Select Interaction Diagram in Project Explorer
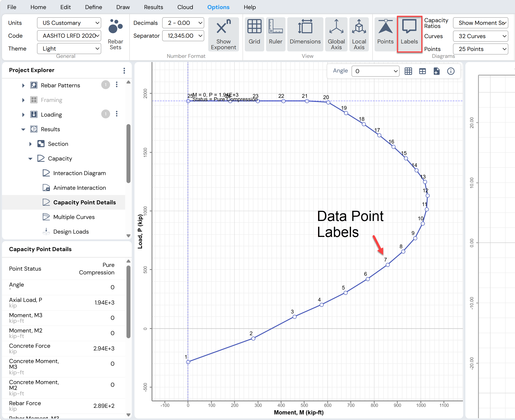This screenshot has height=420, width=515. click(x=79, y=173)
